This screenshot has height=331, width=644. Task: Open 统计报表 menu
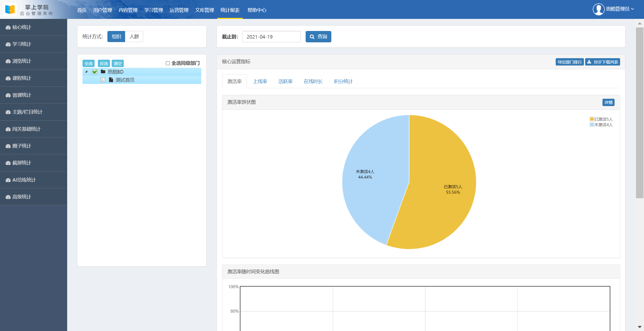(x=230, y=10)
